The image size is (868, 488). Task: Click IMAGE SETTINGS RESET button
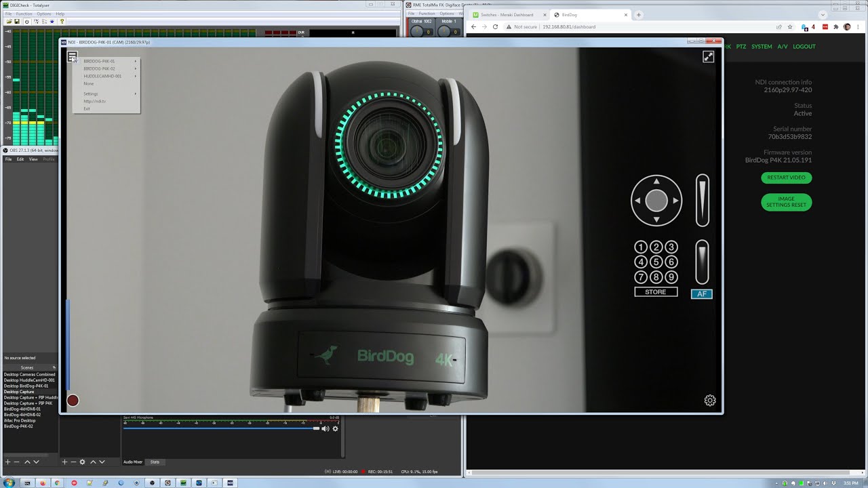[x=787, y=202]
